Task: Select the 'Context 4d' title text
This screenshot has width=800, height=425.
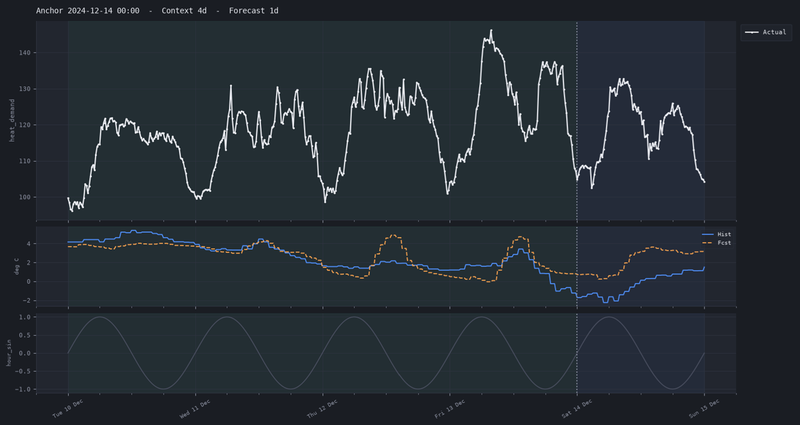Action: pyautogui.click(x=184, y=11)
